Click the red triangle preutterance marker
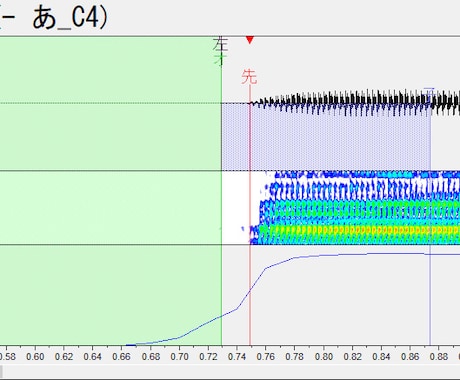 pyautogui.click(x=250, y=40)
